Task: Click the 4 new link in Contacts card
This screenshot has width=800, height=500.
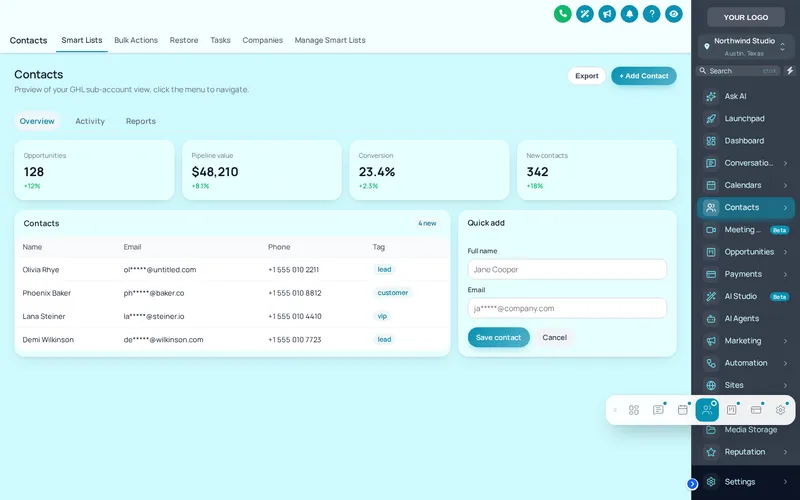Action: point(427,223)
